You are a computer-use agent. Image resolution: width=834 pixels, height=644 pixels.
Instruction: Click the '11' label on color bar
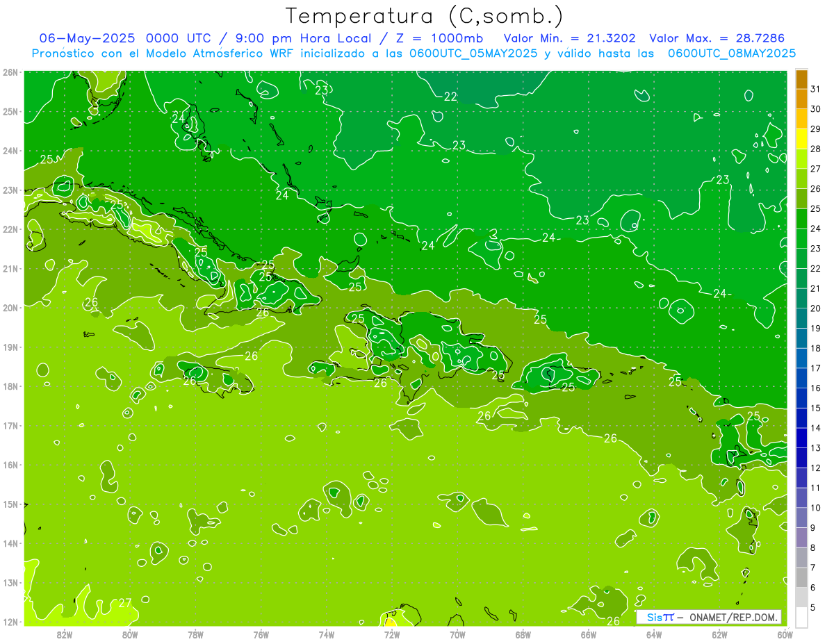coord(815,488)
